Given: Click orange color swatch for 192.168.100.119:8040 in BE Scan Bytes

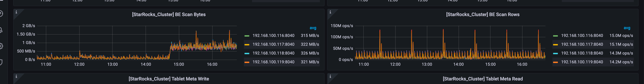Looking at the screenshot, I should [247, 62].
